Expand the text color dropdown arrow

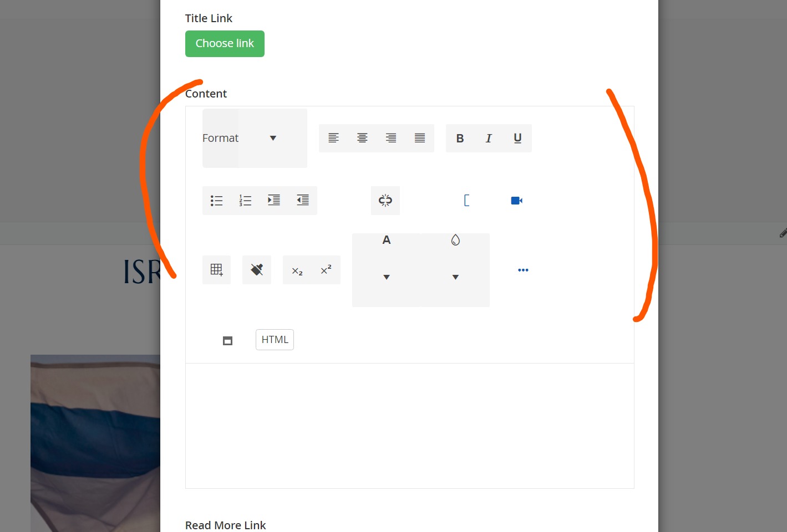tap(387, 277)
